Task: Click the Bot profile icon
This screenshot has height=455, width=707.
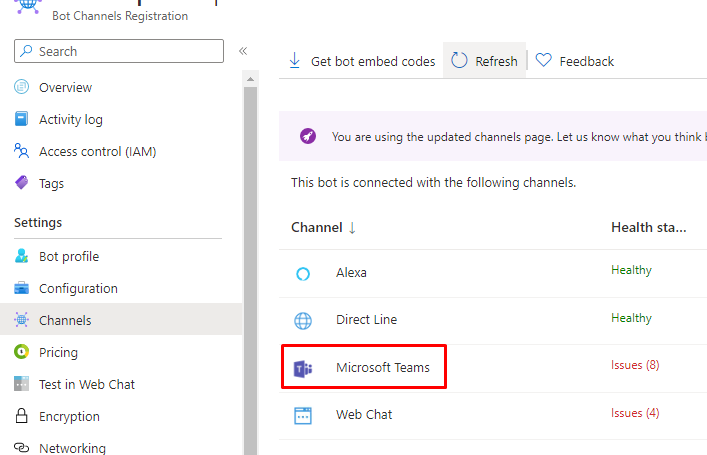Action: pyautogui.click(x=22, y=256)
